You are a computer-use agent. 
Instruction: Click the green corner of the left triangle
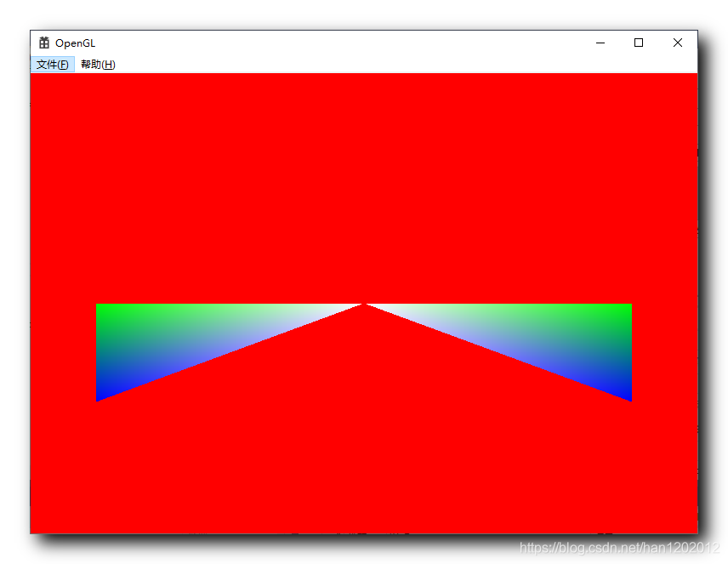click(x=106, y=310)
